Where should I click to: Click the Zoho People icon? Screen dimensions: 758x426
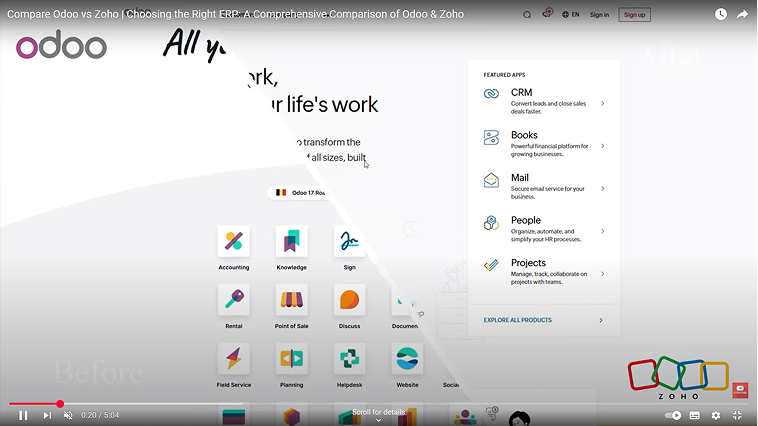click(x=491, y=223)
